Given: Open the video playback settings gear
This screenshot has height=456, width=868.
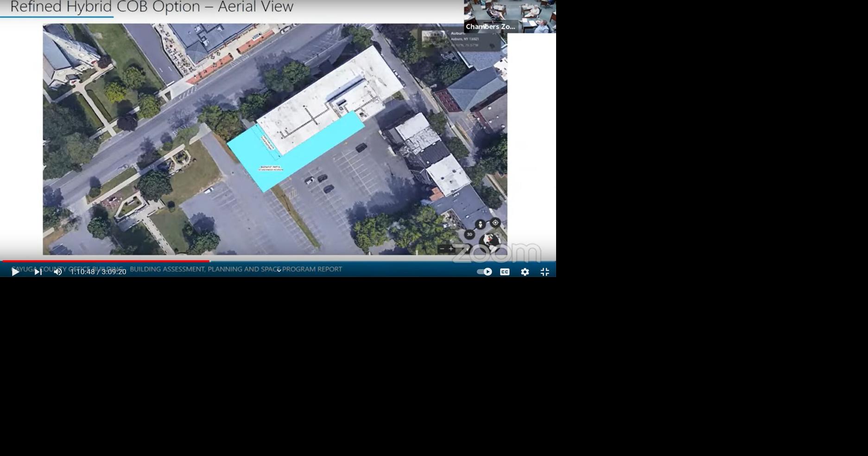Looking at the screenshot, I should 525,272.
